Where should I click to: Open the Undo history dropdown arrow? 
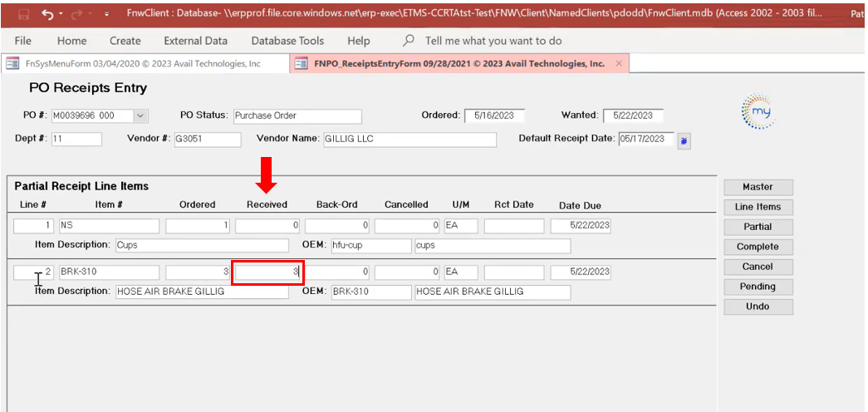61,14
